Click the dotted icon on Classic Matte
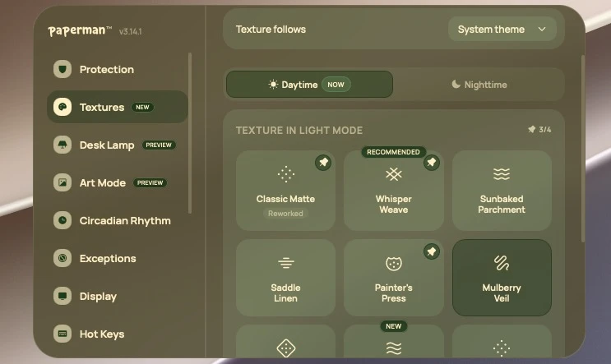Viewport: 611px width, 364px height. (285, 174)
